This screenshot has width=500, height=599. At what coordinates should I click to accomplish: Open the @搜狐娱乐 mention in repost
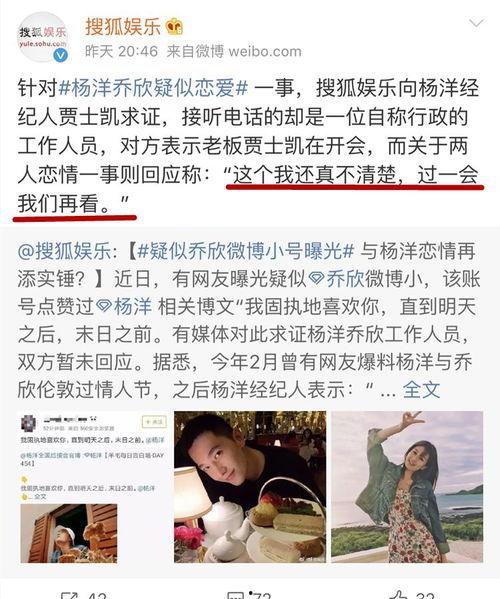pyautogui.click(x=64, y=252)
